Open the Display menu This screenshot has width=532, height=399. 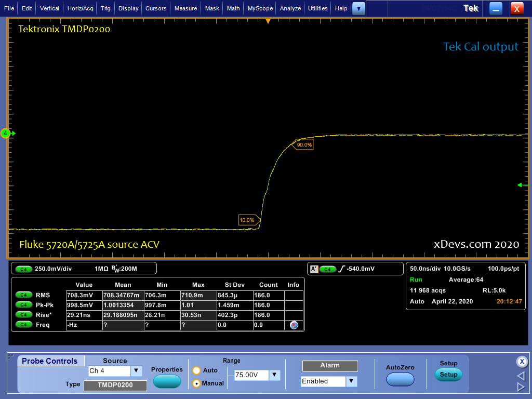click(x=128, y=8)
